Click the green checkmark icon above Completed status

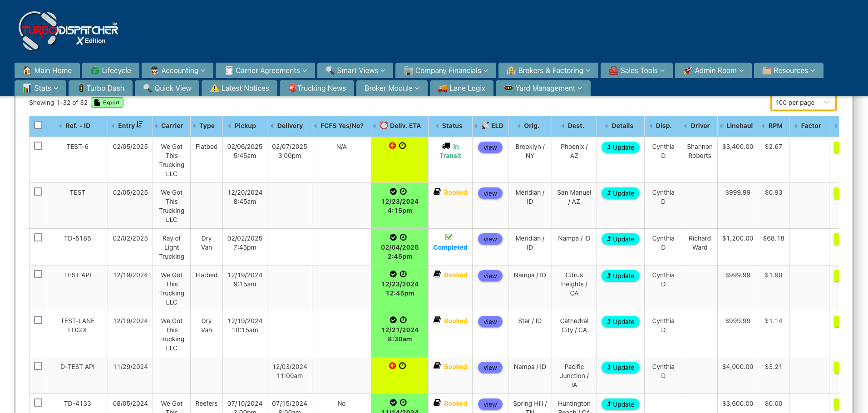(449, 236)
